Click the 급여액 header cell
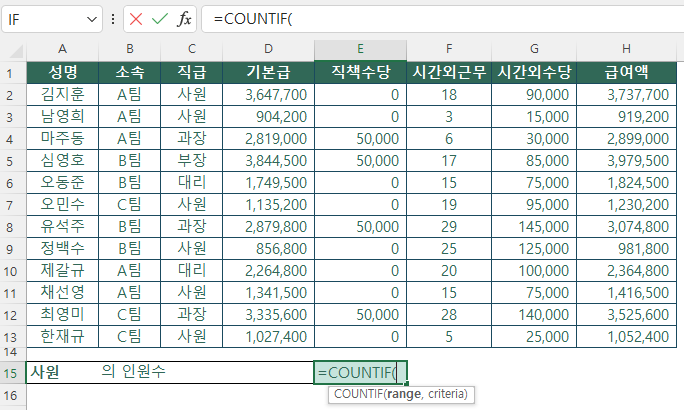Image resolution: width=684 pixels, height=410 pixels. click(x=626, y=72)
